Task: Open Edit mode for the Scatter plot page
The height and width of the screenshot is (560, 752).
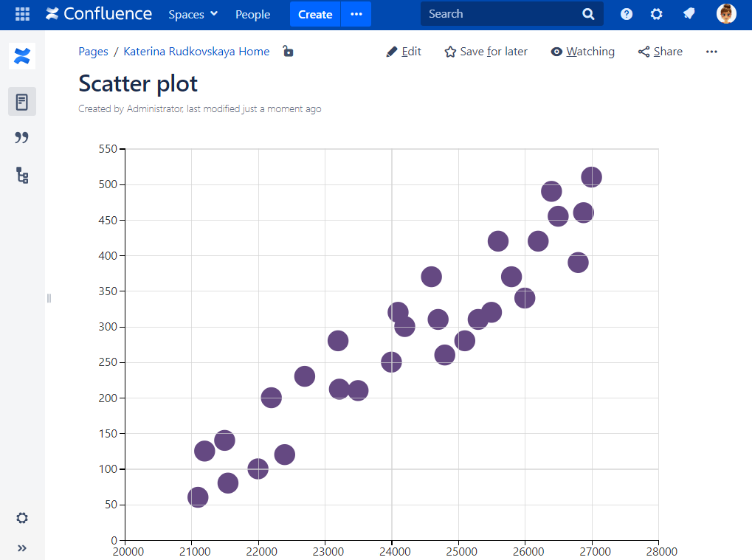Action: pos(403,51)
